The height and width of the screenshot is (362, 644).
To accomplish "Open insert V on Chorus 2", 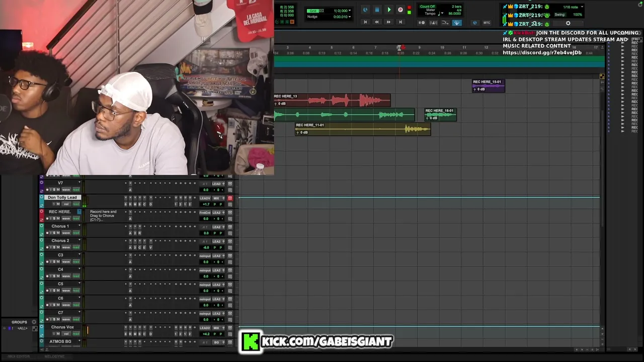I will [150, 247].
